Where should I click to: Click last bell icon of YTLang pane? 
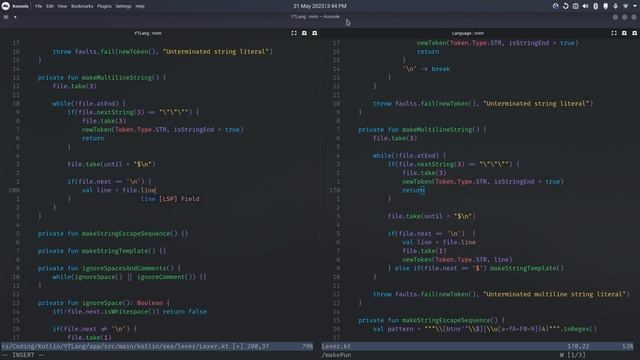pos(314,33)
